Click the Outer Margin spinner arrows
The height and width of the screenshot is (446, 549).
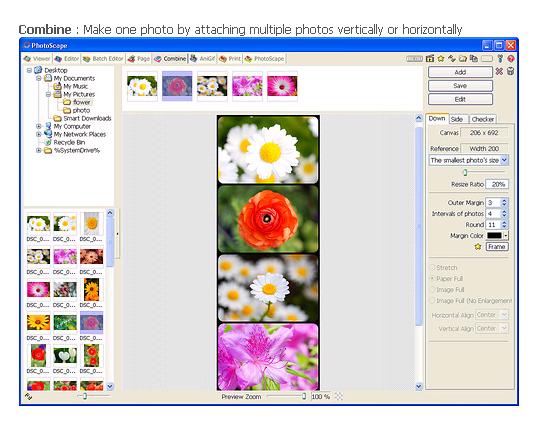pyautogui.click(x=504, y=203)
